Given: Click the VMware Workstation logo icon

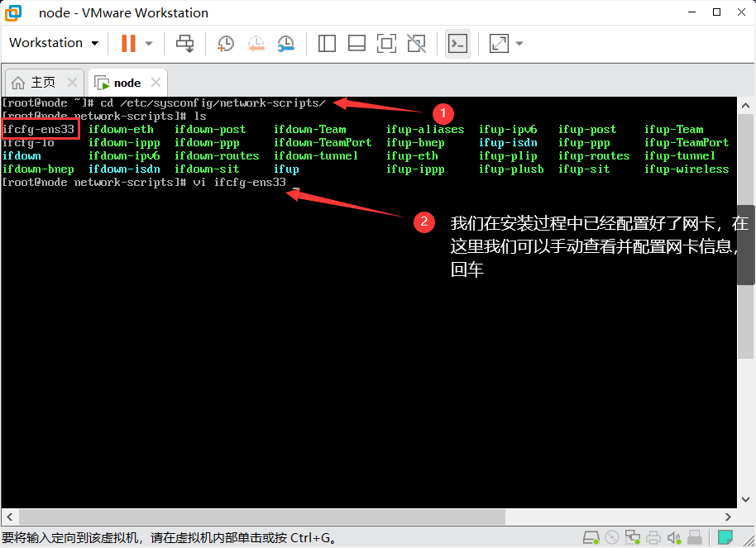Looking at the screenshot, I should coord(13,13).
